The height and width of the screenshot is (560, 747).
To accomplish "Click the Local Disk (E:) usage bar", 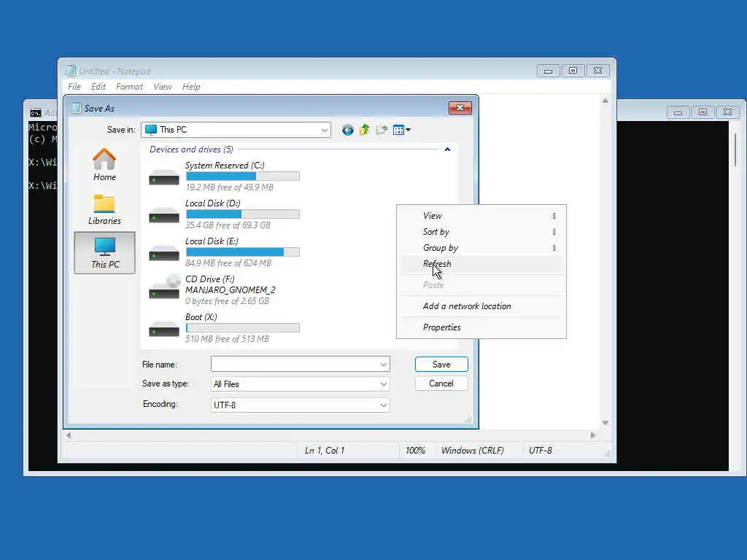I will [242, 252].
